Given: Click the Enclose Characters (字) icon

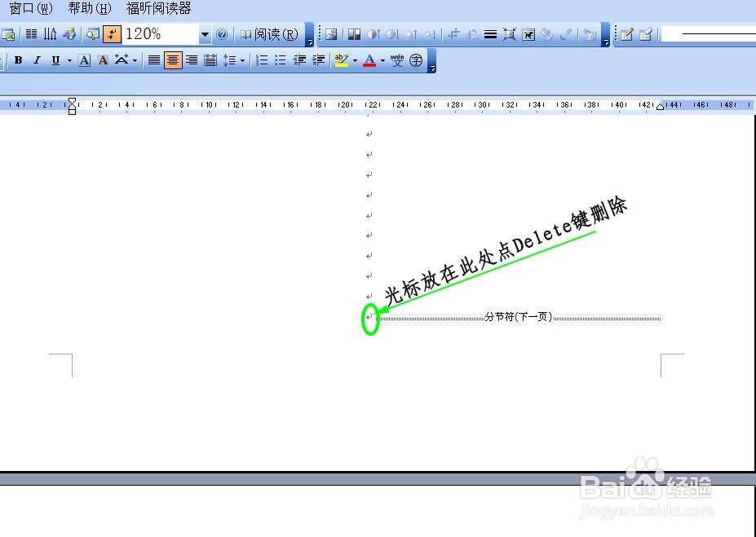Looking at the screenshot, I should pos(416,60).
